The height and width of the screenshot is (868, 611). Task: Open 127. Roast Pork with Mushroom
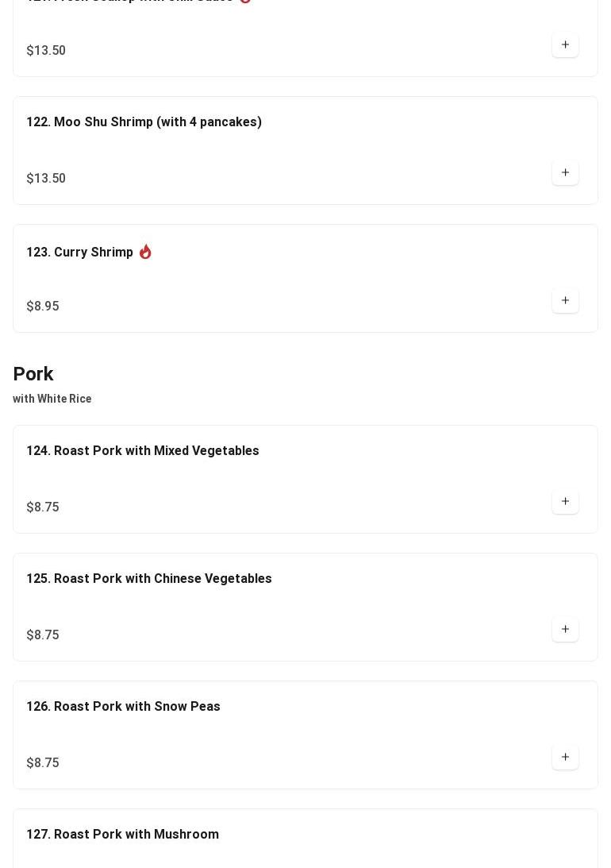click(122, 835)
